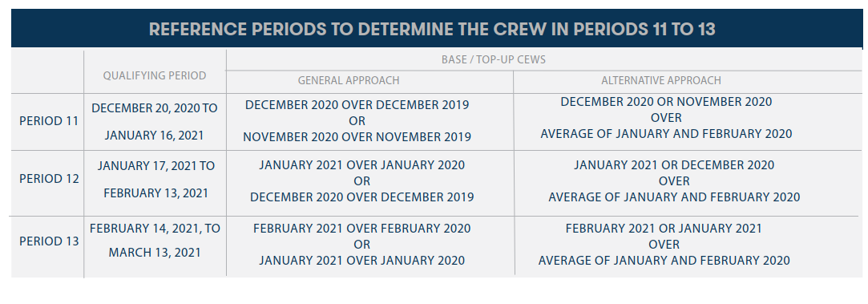Click February 2021 over February 2020 text
The width and height of the screenshot is (868, 304).
(x=362, y=228)
